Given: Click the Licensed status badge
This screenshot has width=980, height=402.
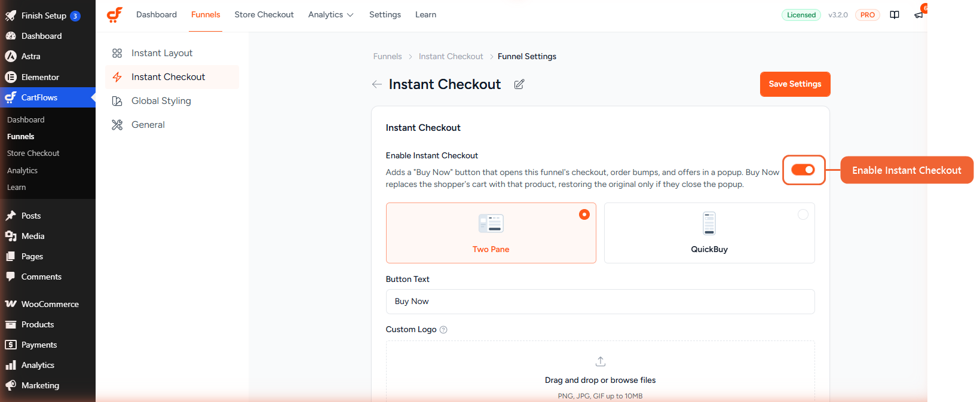Looking at the screenshot, I should pyautogui.click(x=801, y=15).
